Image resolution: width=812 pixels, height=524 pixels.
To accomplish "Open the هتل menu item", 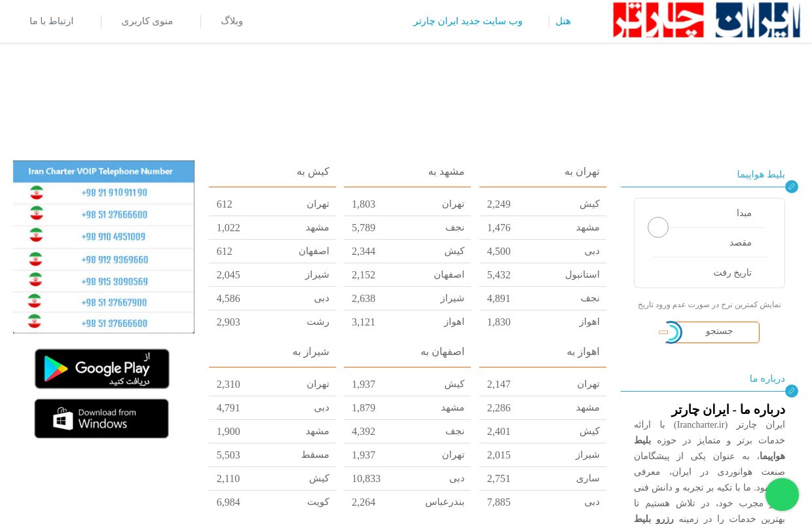I will [563, 21].
